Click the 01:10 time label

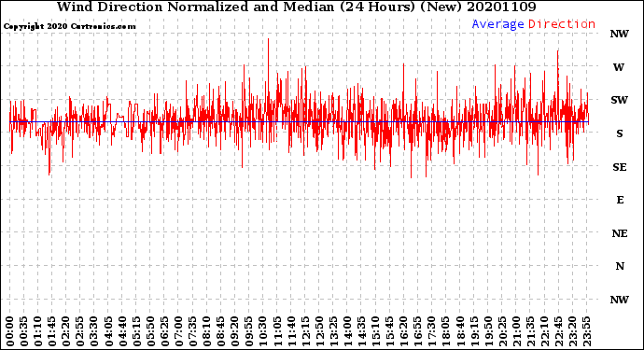pyautogui.click(x=37, y=331)
